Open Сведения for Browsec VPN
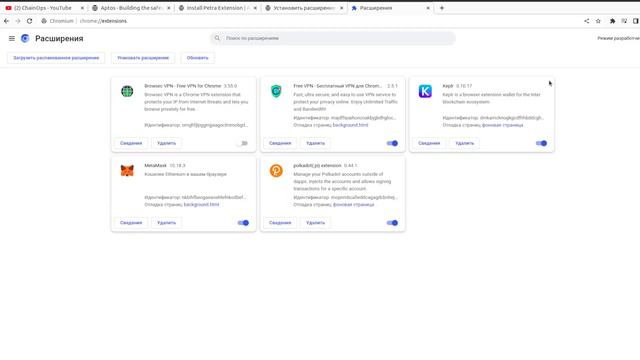This screenshot has width=640, height=360. pos(131,143)
